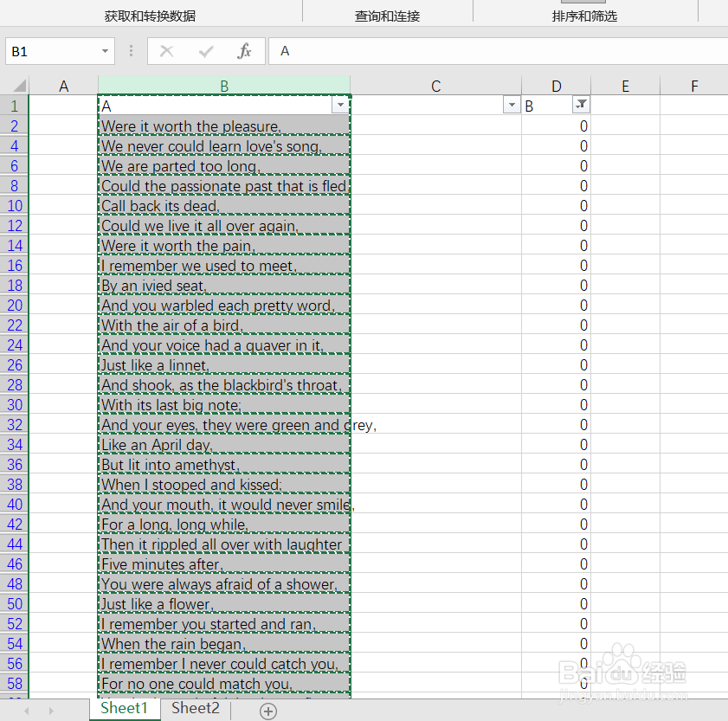
Task: Click the Enter checkmark icon in formula bar
Action: (x=206, y=51)
